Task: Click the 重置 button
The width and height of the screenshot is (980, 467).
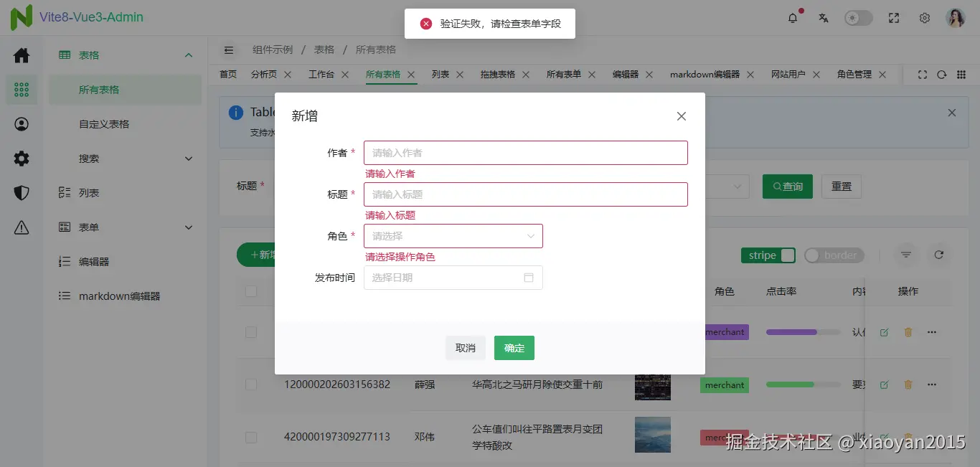Action: click(842, 187)
